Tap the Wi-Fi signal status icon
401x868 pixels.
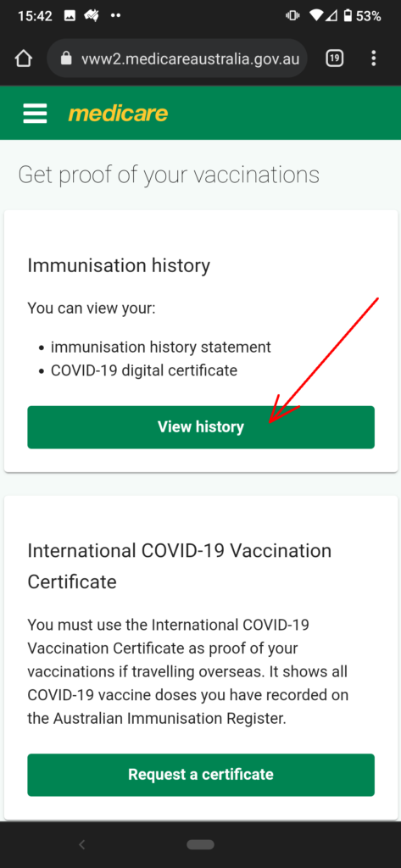pos(317,16)
